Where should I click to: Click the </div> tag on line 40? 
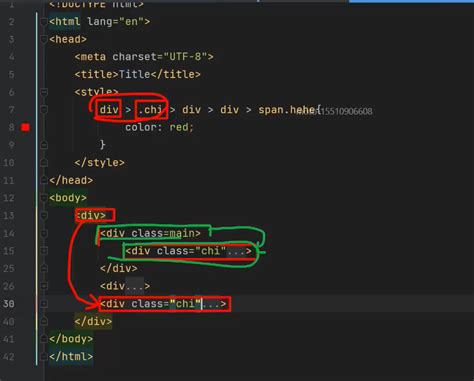[93, 321]
